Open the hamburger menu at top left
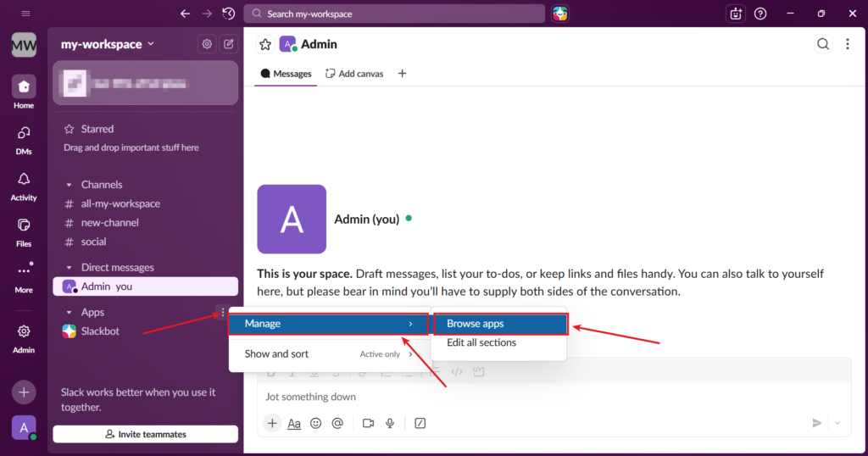868x456 pixels. 25,14
